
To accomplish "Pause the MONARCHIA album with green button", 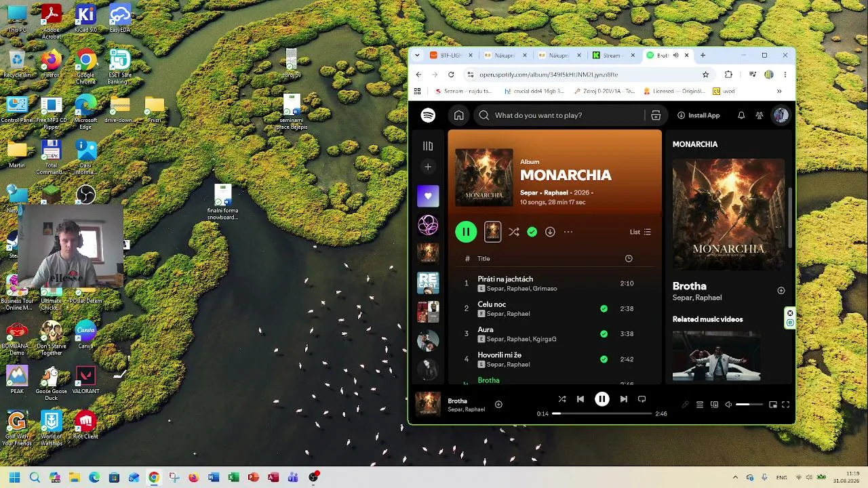I will coord(466,232).
